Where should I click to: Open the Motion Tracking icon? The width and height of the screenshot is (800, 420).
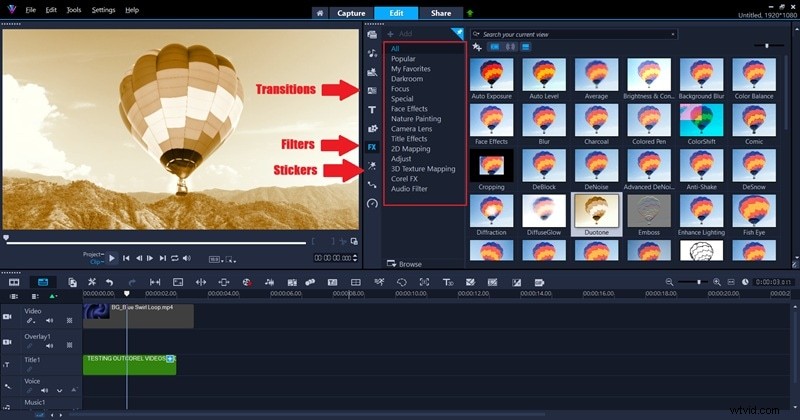click(379, 282)
